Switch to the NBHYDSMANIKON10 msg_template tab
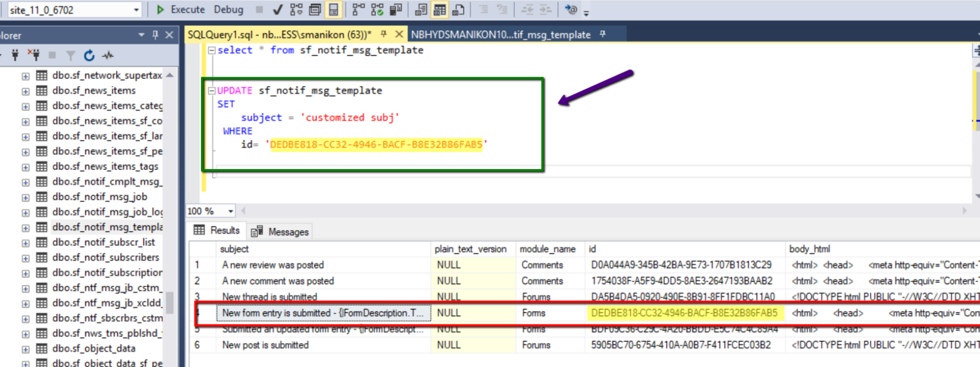Viewport: 980px width, 367px height. coord(501,35)
